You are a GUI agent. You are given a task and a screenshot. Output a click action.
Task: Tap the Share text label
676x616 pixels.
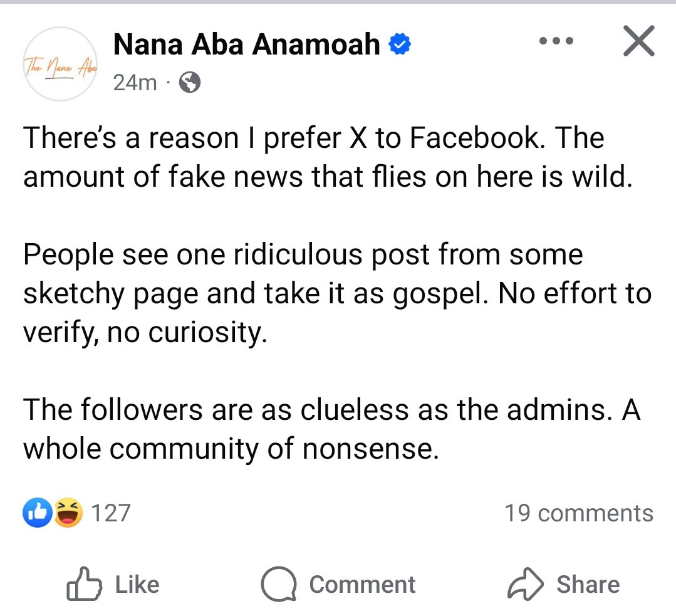[588, 585]
